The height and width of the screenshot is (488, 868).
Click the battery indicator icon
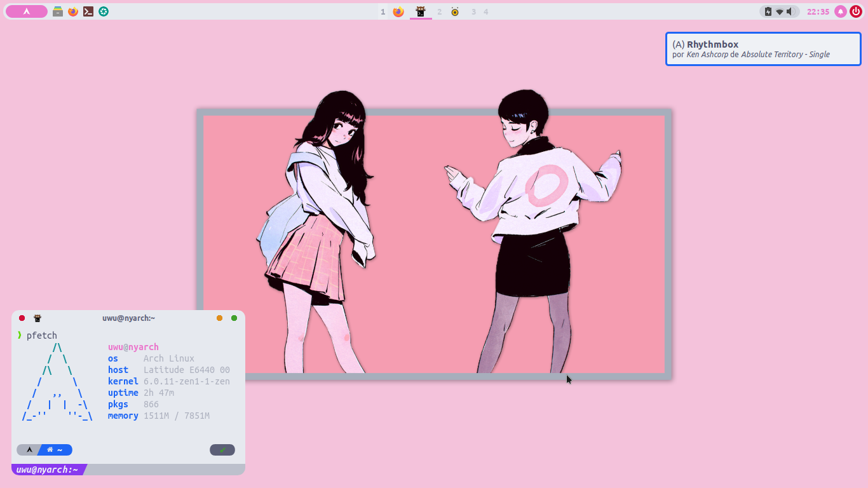pyautogui.click(x=767, y=11)
